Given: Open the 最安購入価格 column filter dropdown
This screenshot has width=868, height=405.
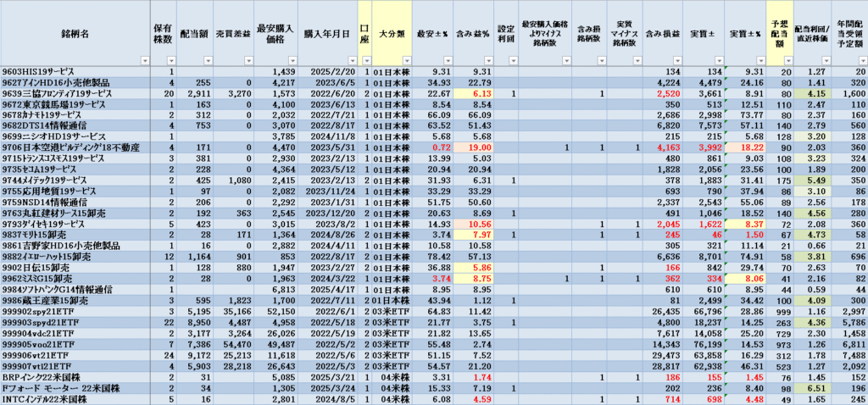Looking at the screenshot, I should tap(292, 61).
